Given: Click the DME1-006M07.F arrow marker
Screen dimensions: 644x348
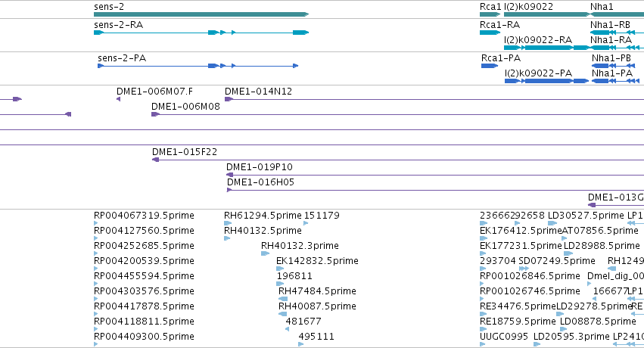Looking at the screenshot, I should pyautogui.click(x=118, y=99).
